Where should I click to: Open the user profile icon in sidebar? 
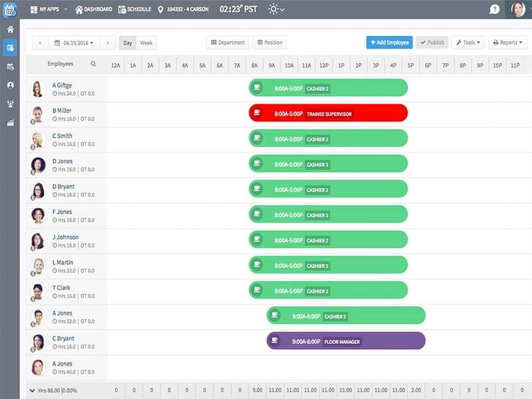pos(10,85)
